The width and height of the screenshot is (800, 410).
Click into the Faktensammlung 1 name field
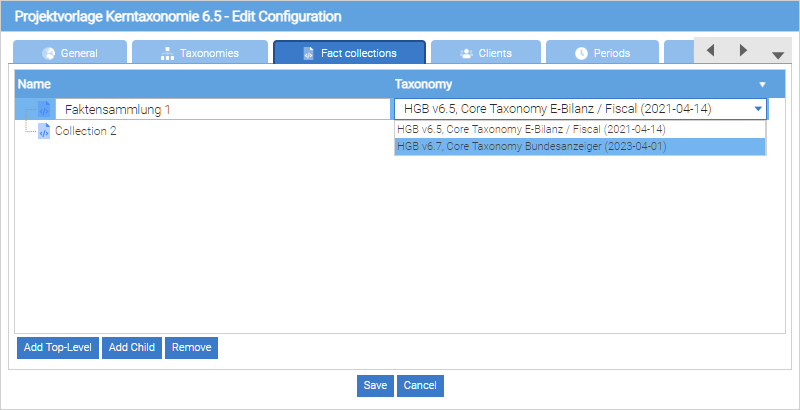point(220,109)
